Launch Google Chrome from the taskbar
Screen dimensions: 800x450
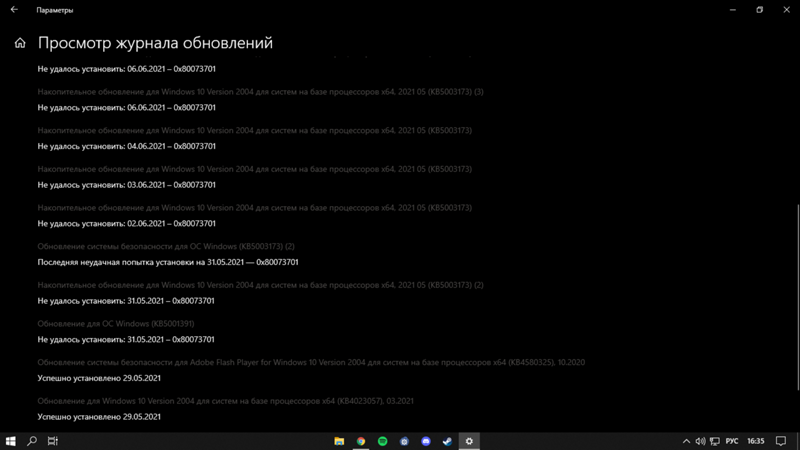point(361,441)
